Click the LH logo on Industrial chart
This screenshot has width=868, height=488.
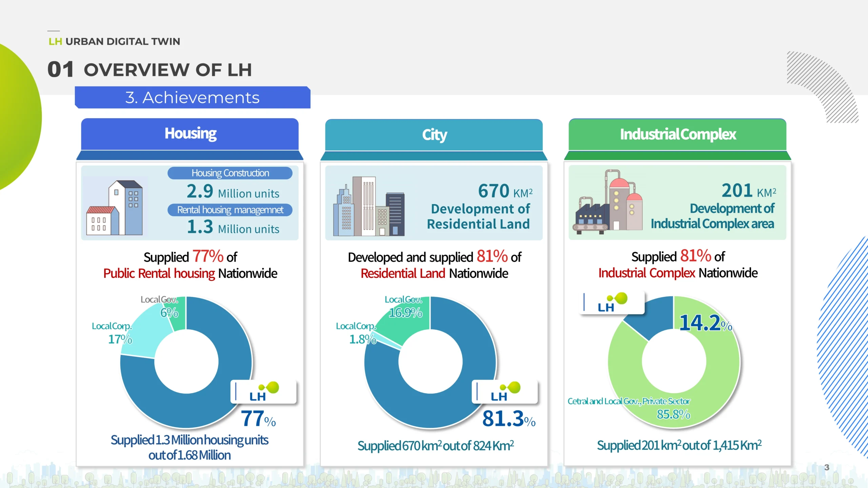[612, 302]
